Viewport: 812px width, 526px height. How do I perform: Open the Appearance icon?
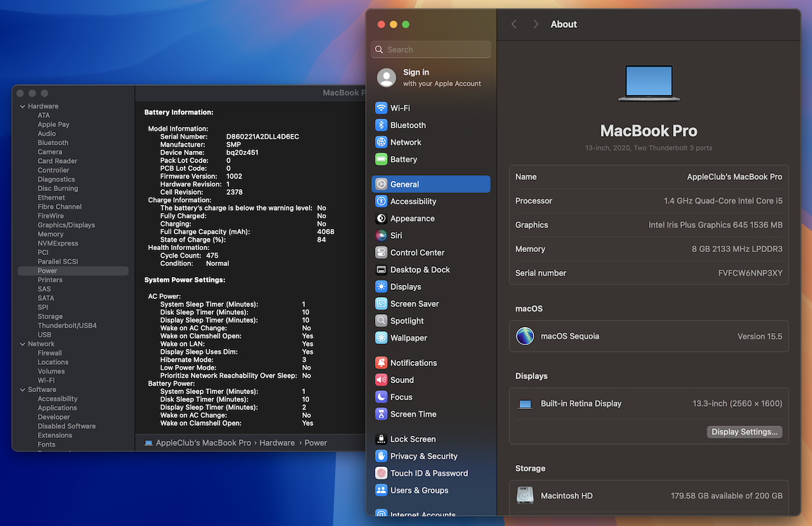381,218
